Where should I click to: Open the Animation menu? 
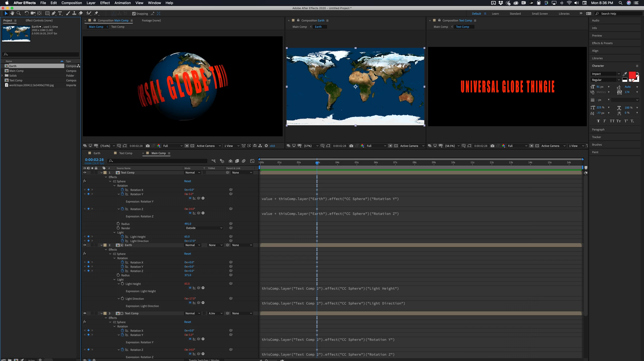click(x=122, y=3)
